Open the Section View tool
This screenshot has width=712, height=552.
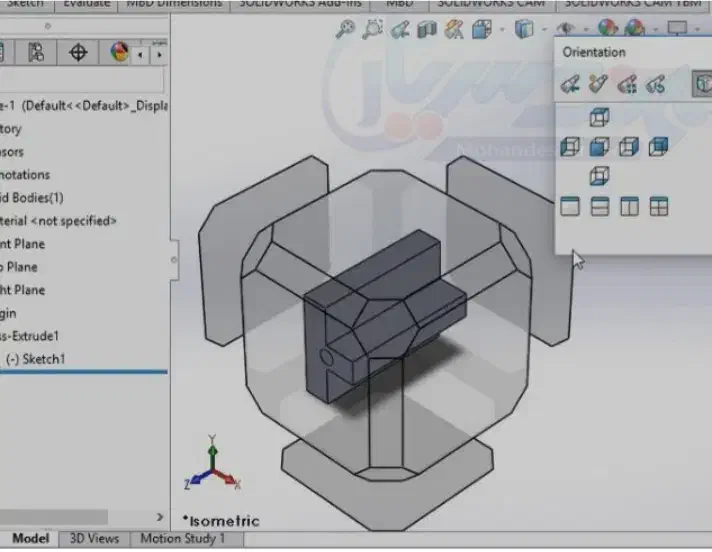point(428,29)
